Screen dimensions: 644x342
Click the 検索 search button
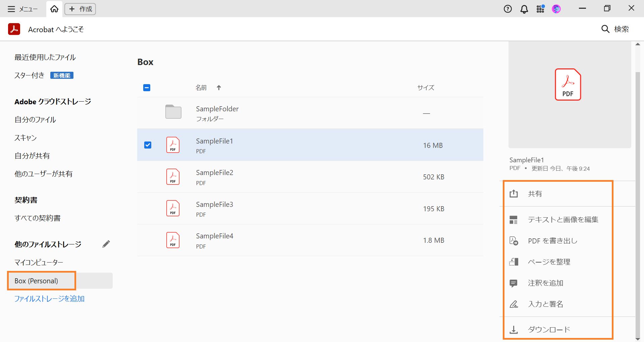coord(615,29)
